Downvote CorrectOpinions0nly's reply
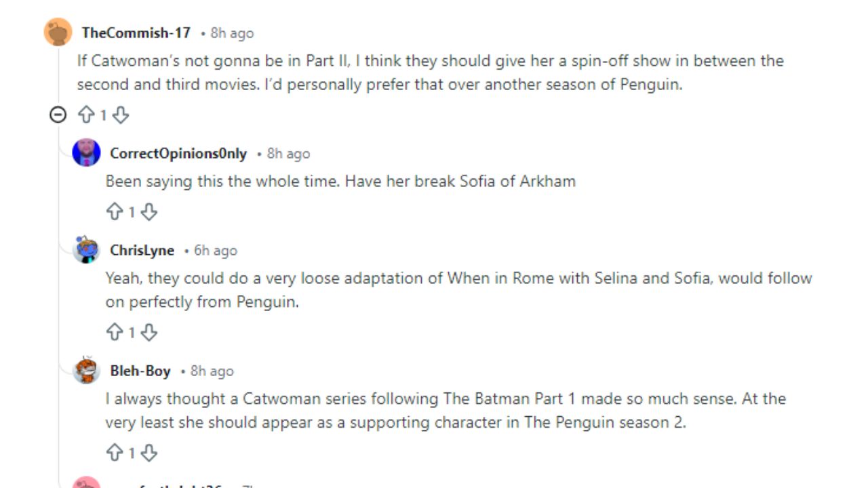 click(149, 211)
